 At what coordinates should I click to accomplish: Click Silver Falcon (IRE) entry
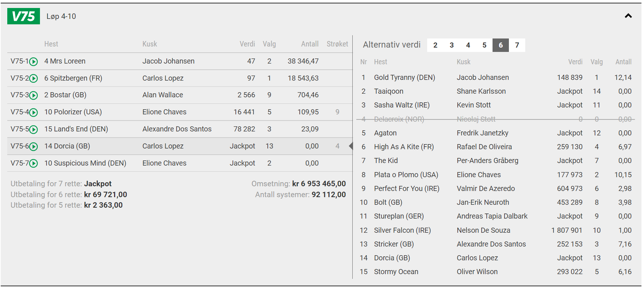tap(402, 230)
